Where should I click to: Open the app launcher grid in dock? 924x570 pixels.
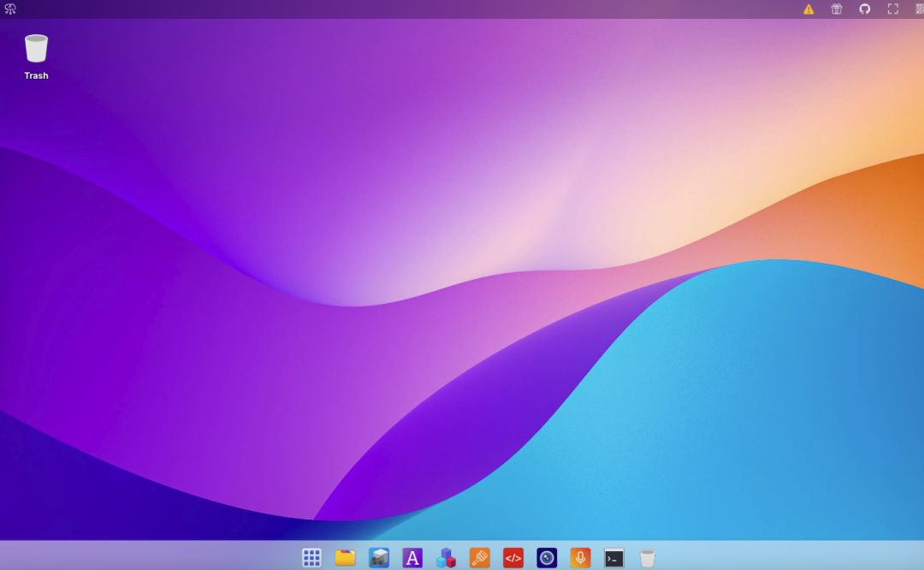[311, 558]
